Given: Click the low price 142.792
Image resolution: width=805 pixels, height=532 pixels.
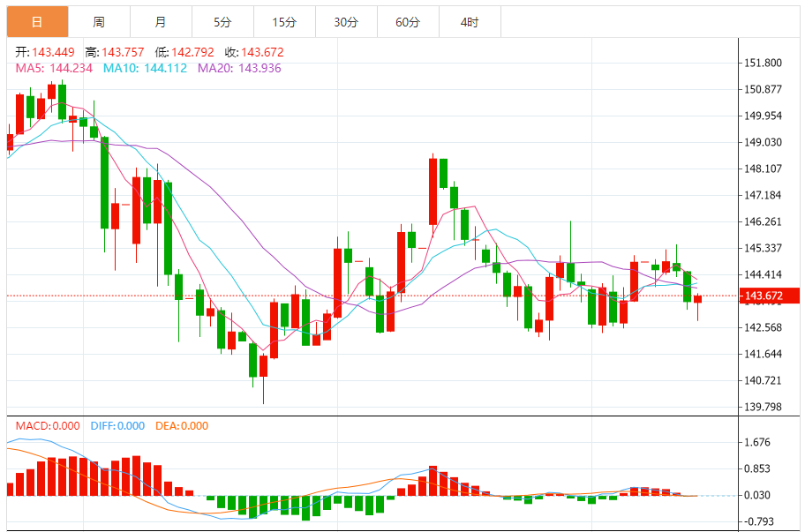Looking at the screenshot, I should 192,52.
